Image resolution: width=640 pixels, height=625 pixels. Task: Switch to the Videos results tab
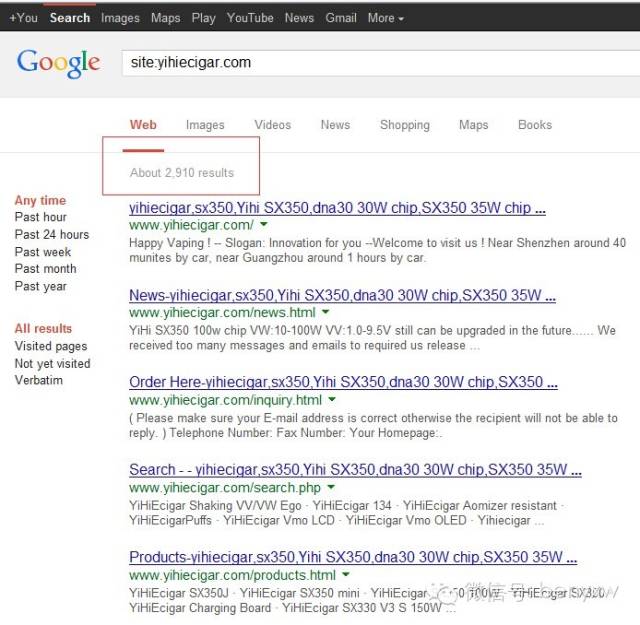[273, 125]
